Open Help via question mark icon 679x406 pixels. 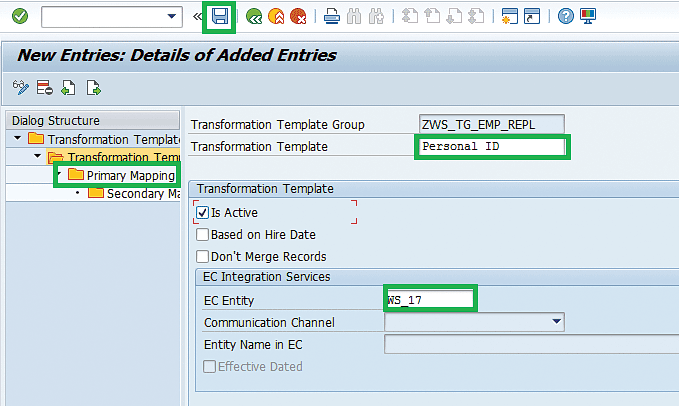pos(566,17)
